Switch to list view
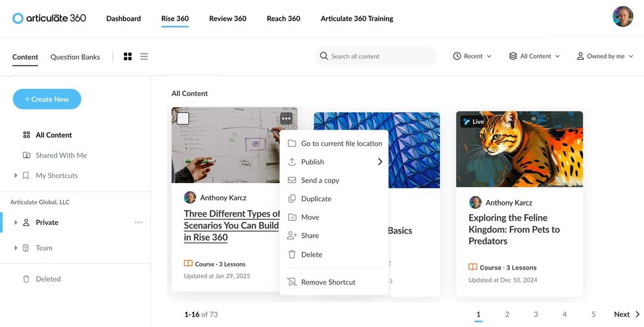Image resolution: width=644 pixels, height=327 pixels. point(144,57)
